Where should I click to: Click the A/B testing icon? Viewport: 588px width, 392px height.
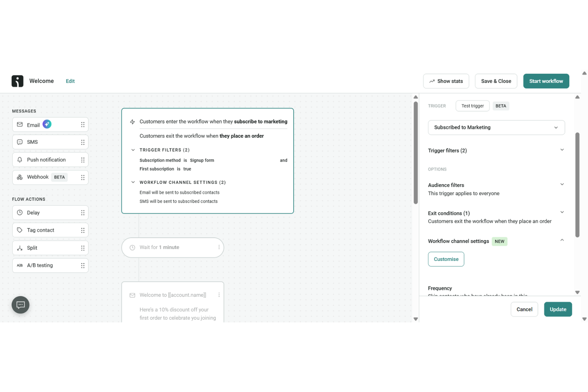pos(20,265)
